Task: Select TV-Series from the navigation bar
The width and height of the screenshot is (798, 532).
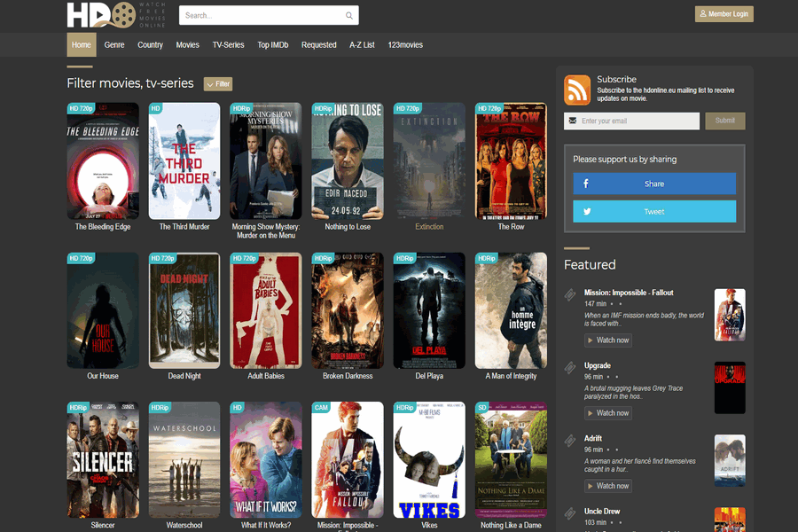Action: pyautogui.click(x=229, y=44)
